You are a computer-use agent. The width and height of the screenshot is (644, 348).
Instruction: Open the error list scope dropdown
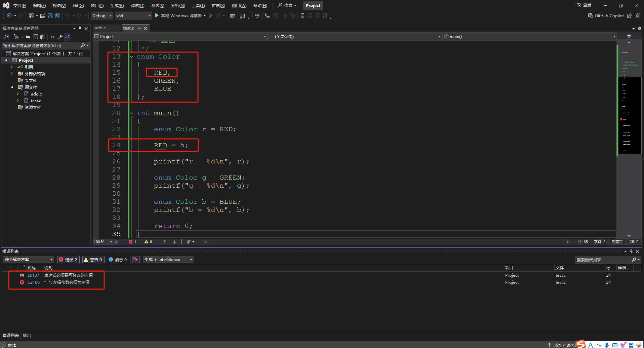click(29, 260)
